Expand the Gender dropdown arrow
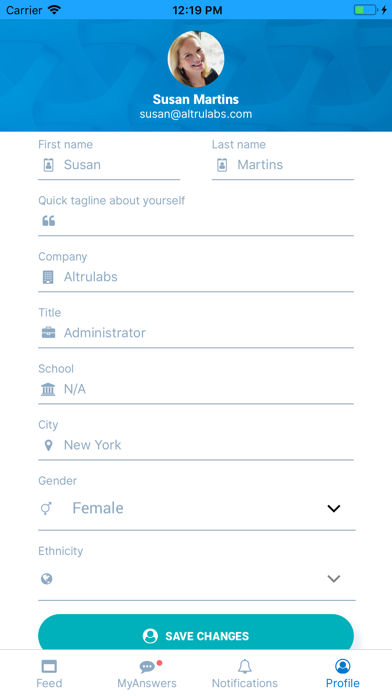The width and height of the screenshot is (392, 696). click(333, 508)
